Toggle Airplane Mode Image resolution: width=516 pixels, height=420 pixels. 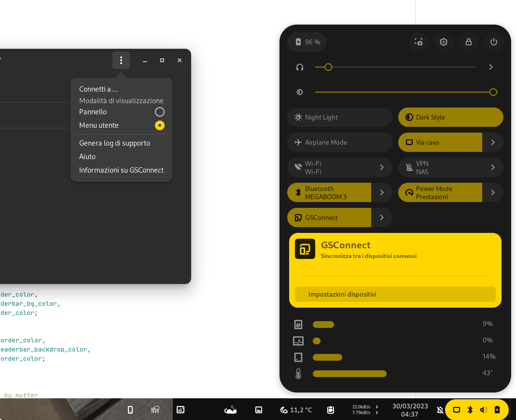coord(340,142)
